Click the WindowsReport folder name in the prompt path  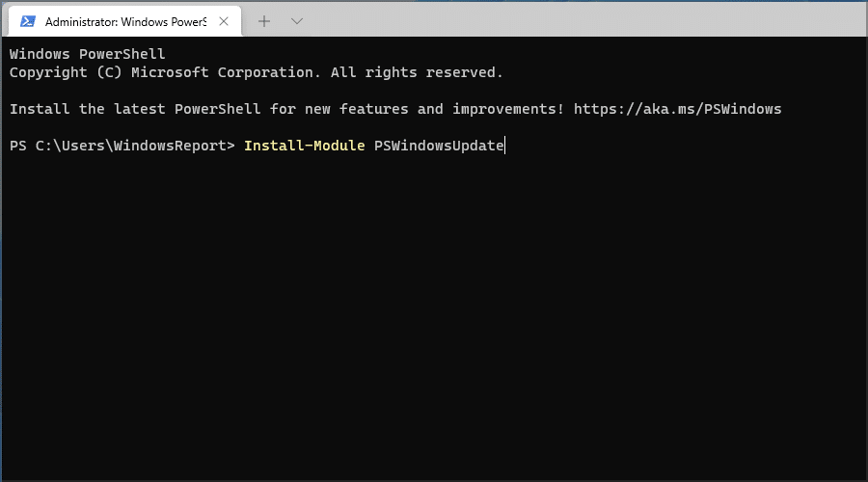pyautogui.click(x=170, y=146)
